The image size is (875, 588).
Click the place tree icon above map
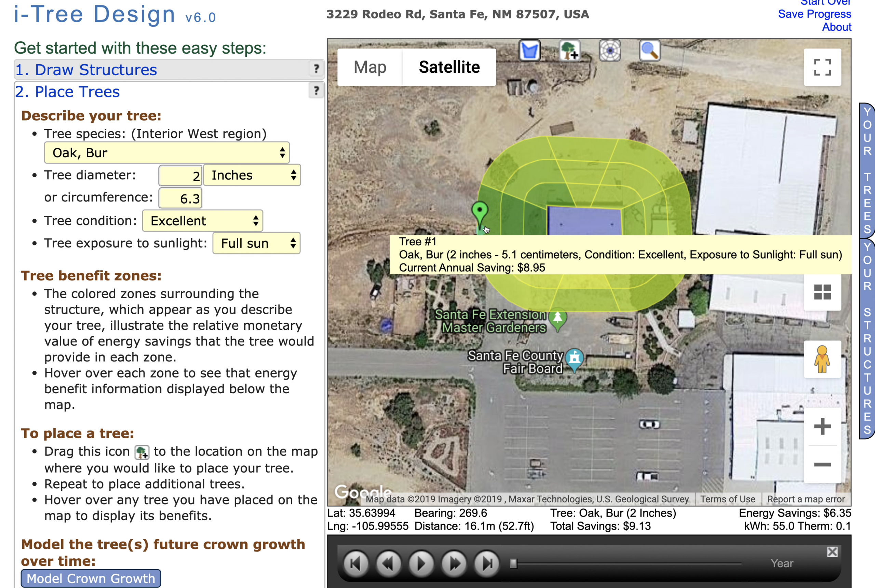pyautogui.click(x=569, y=50)
